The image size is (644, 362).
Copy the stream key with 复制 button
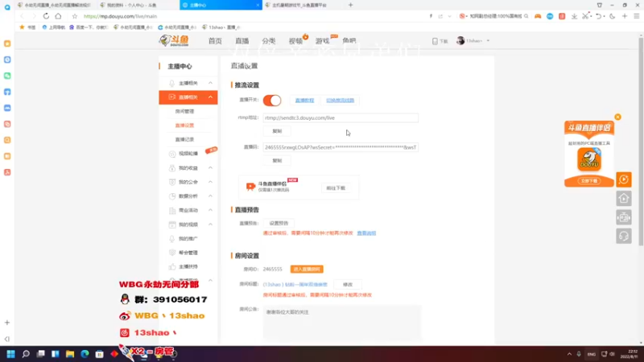point(277,160)
